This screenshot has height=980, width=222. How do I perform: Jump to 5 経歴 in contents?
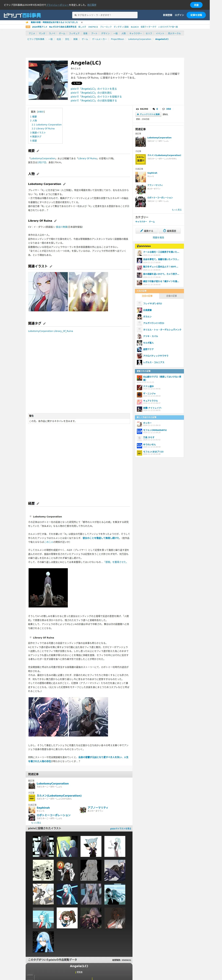click(33, 141)
